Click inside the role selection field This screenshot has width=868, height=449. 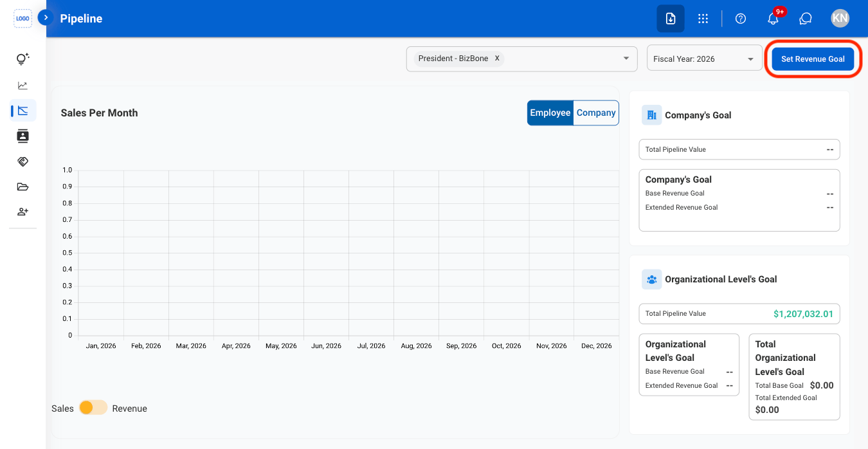point(521,59)
